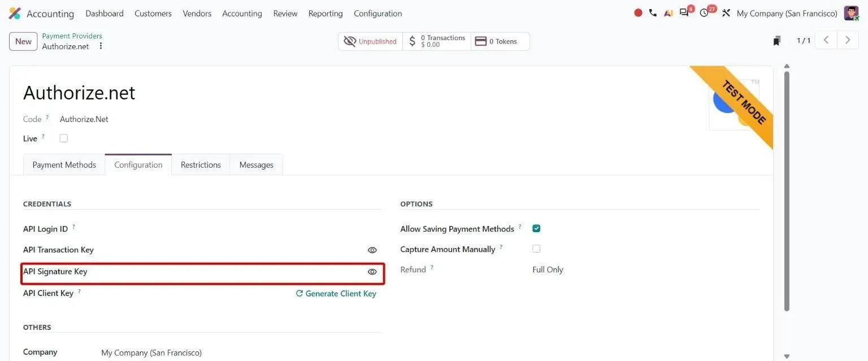
Task: Reveal the API Signature Key with eye icon
Action: click(x=372, y=272)
